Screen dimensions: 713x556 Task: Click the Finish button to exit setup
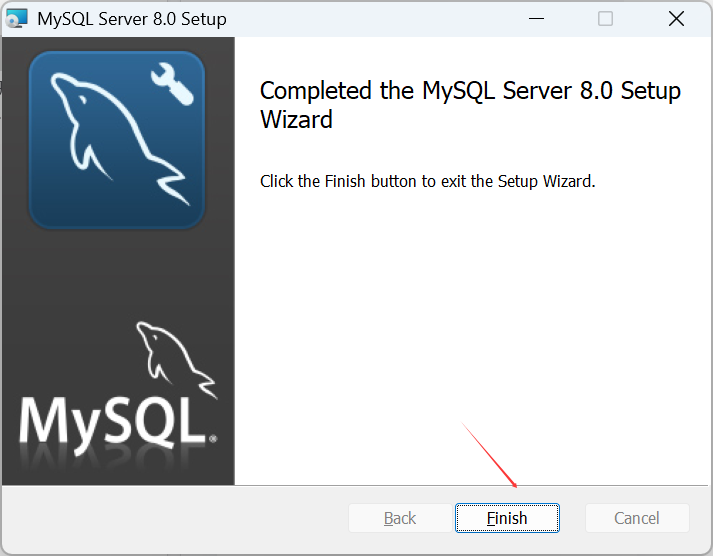[x=507, y=518]
